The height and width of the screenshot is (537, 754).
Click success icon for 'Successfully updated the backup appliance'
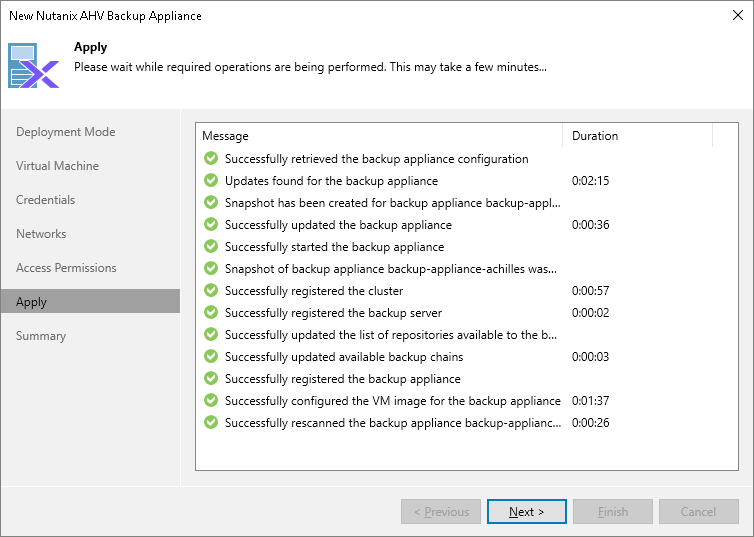(211, 225)
